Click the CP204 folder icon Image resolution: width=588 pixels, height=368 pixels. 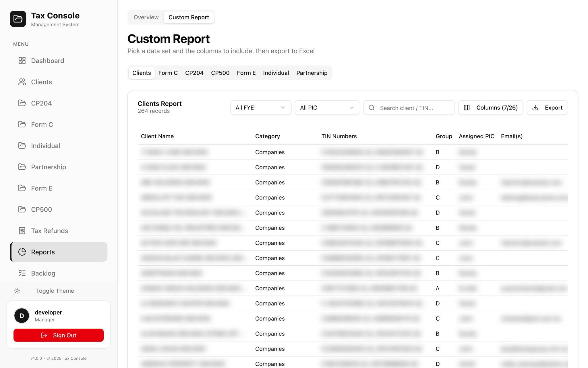point(22,103)
